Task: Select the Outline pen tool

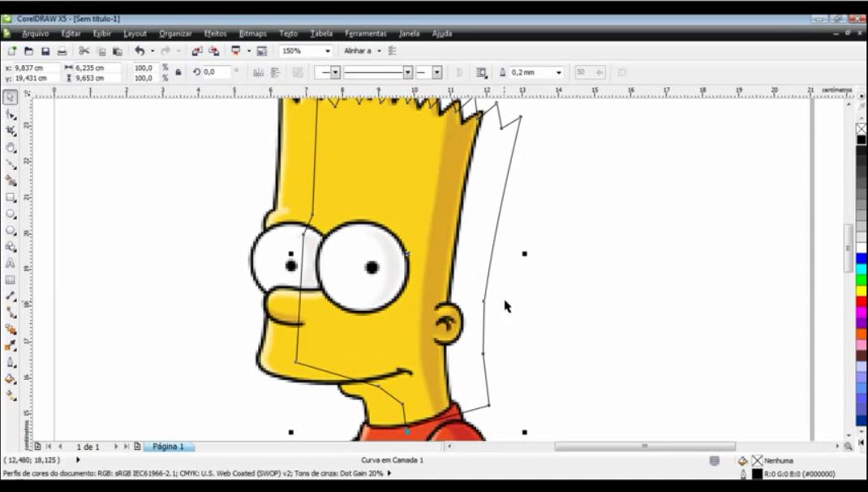Action: [10, 363]
